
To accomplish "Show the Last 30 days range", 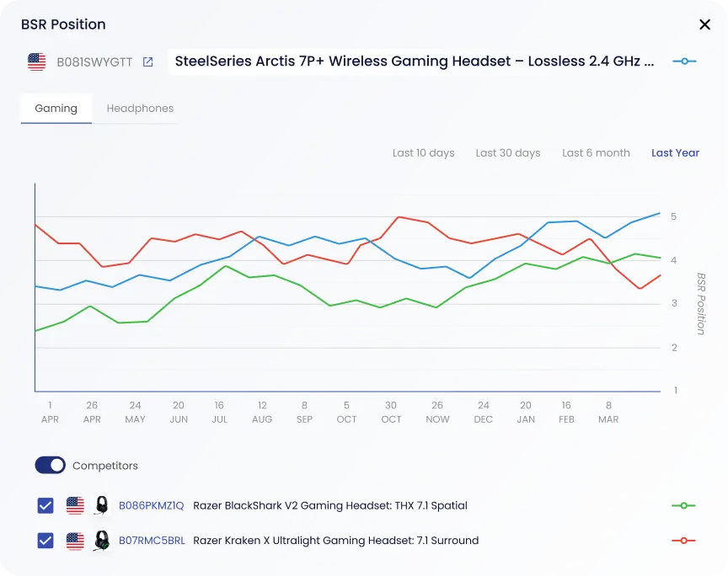I will pos(507,153).
